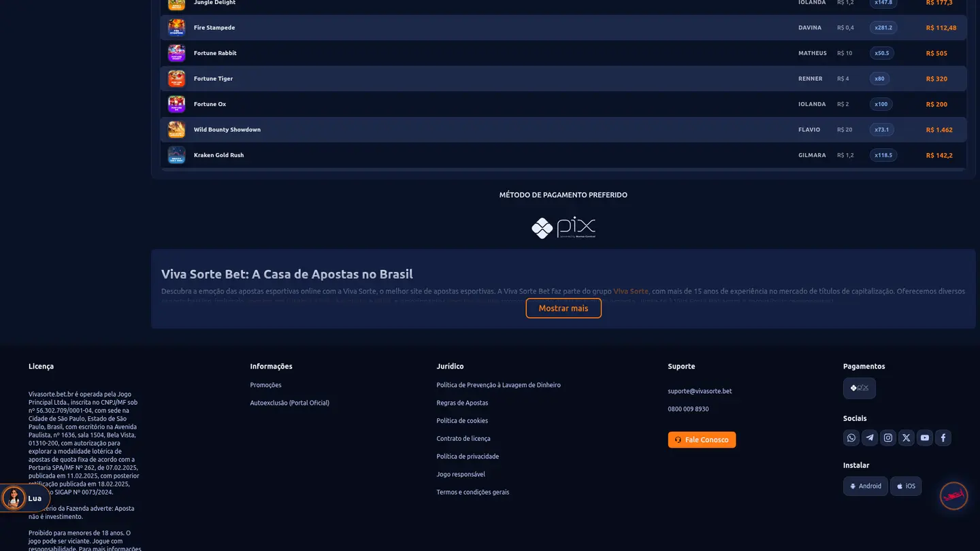Click the Wild Bounty Showdown game thumbnail

176,129
